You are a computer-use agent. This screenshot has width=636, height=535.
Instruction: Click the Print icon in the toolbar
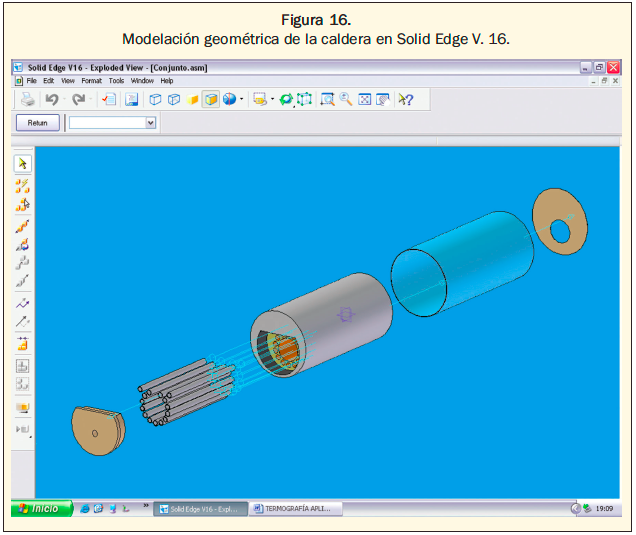click(x=28, y=99)
